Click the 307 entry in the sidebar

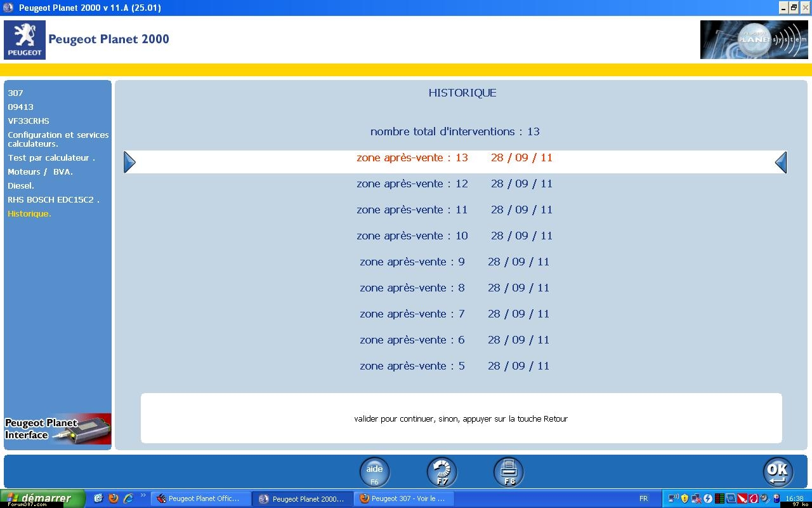point(15,93)
